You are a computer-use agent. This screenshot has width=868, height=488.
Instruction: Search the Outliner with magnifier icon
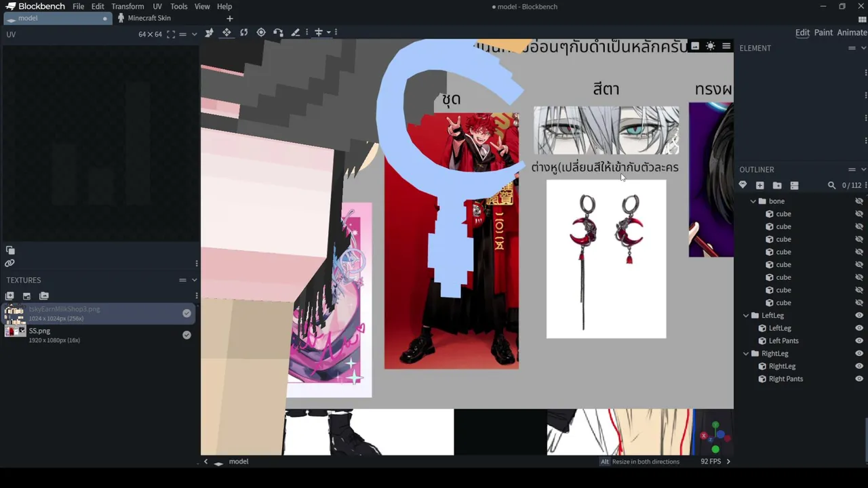click(831, 185)
